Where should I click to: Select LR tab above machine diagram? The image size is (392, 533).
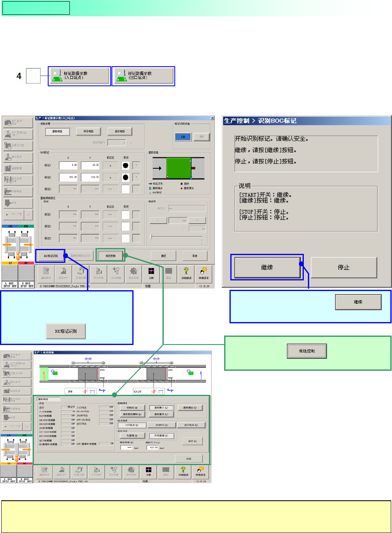[x=9, y=226]
